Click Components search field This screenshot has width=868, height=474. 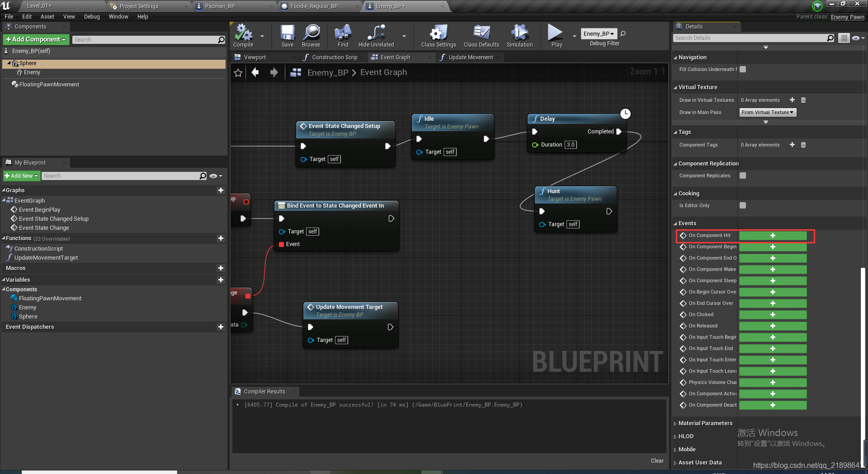[x=145, y=40]
